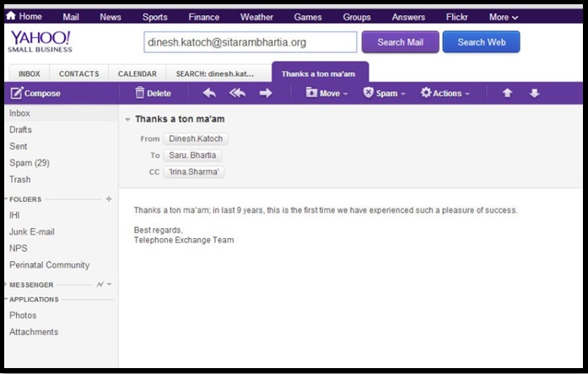The height and width of the screenshot is (374, 588).
Task: Open the Trash folder
Action: (20, 179)
